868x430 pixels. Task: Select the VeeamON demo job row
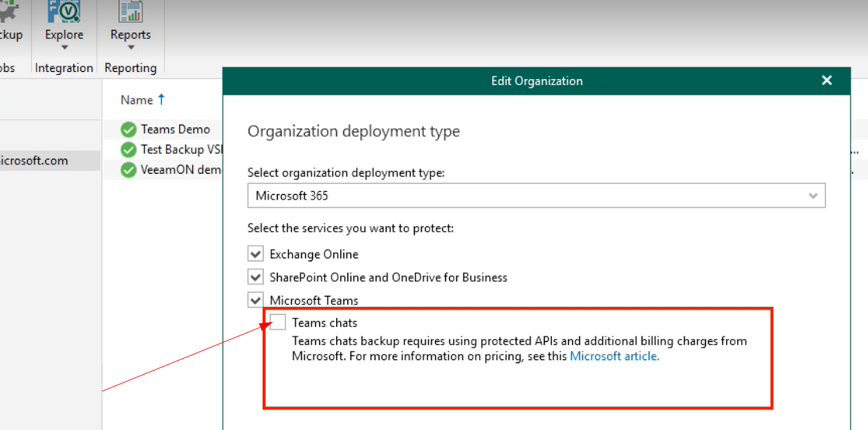tap(163, 170)
